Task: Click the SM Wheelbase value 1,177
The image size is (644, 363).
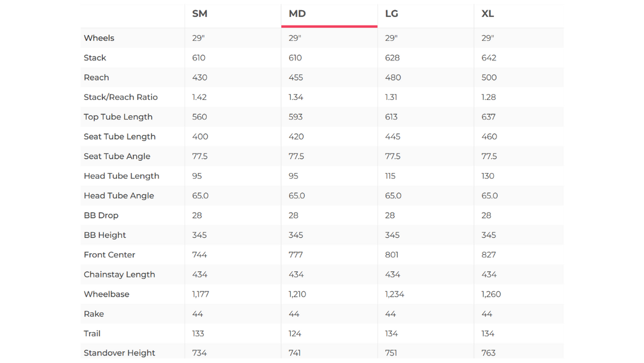Action: (201, 294)
